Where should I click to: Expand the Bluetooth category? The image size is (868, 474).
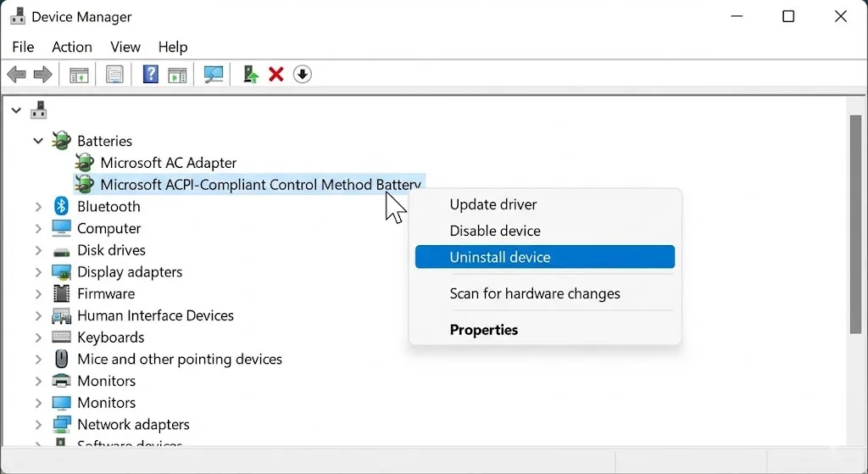38,207
